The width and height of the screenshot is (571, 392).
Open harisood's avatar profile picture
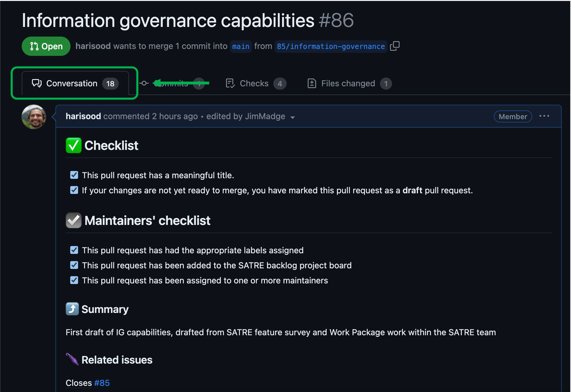(34, 117)
